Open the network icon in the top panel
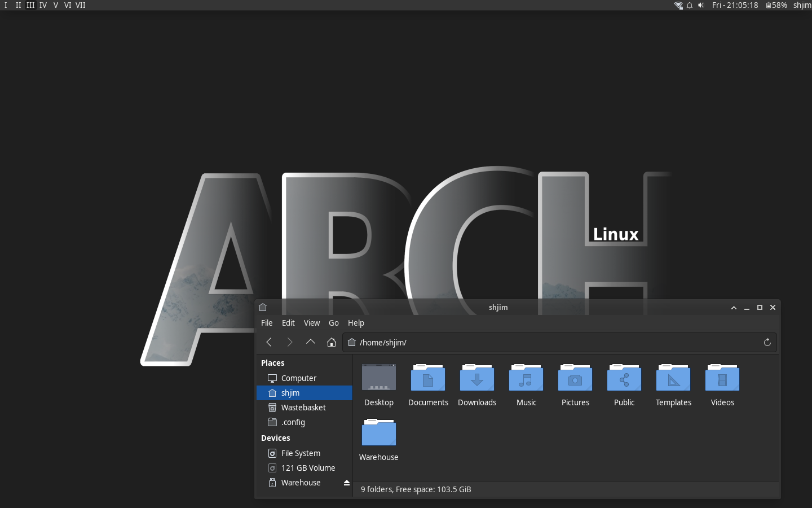812x508 pixels. click(678, 5)
